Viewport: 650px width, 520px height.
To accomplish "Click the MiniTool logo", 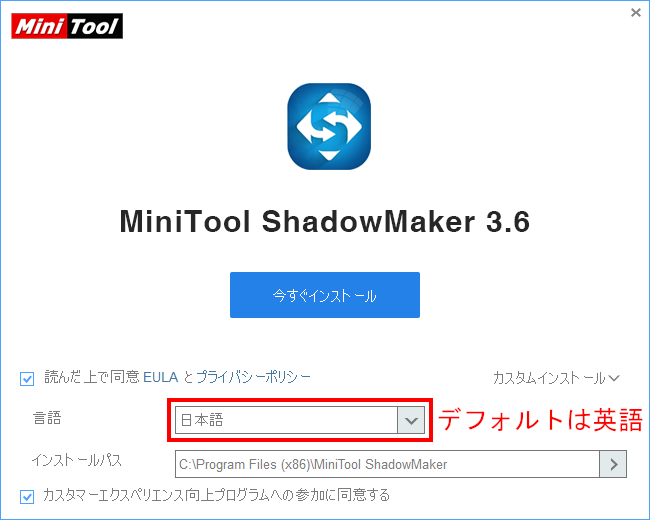I will pyautogui.click(x=67, y=26).
